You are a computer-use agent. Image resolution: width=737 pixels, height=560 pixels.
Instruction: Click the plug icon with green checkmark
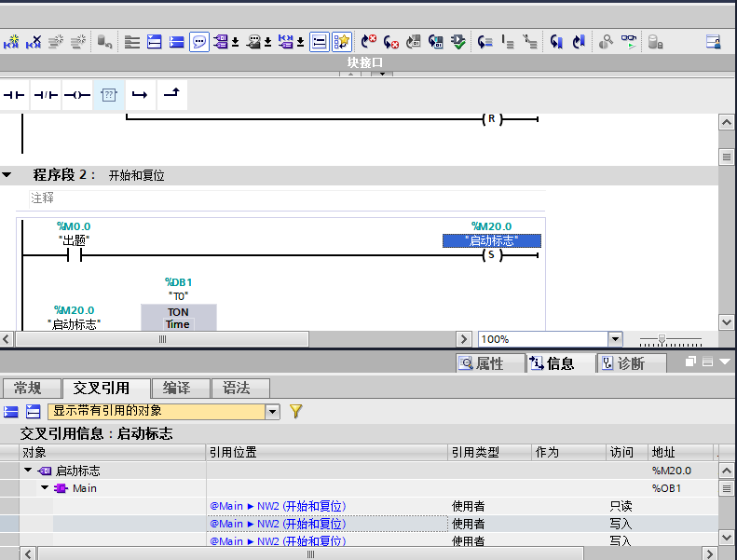coord(458,42)
